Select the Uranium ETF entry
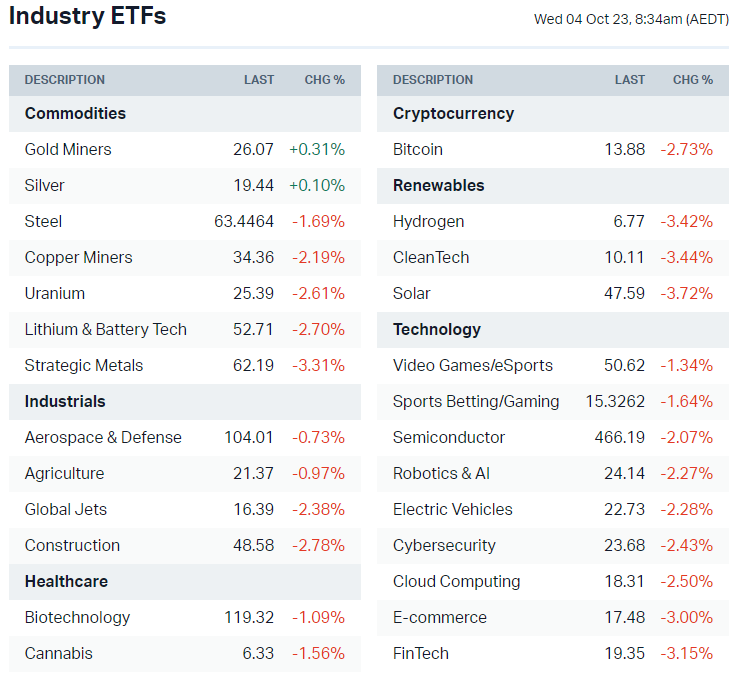This screenshot has height=677, width=738. [55, 293]
